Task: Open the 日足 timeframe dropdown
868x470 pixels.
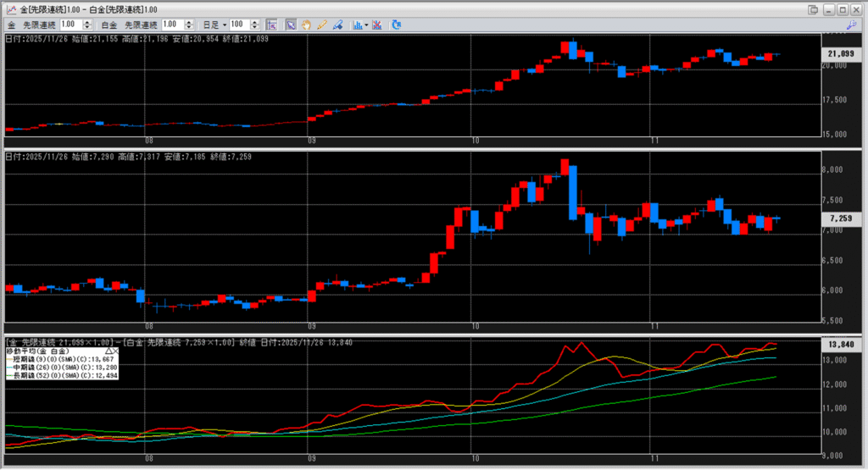Action: (225, 25)
